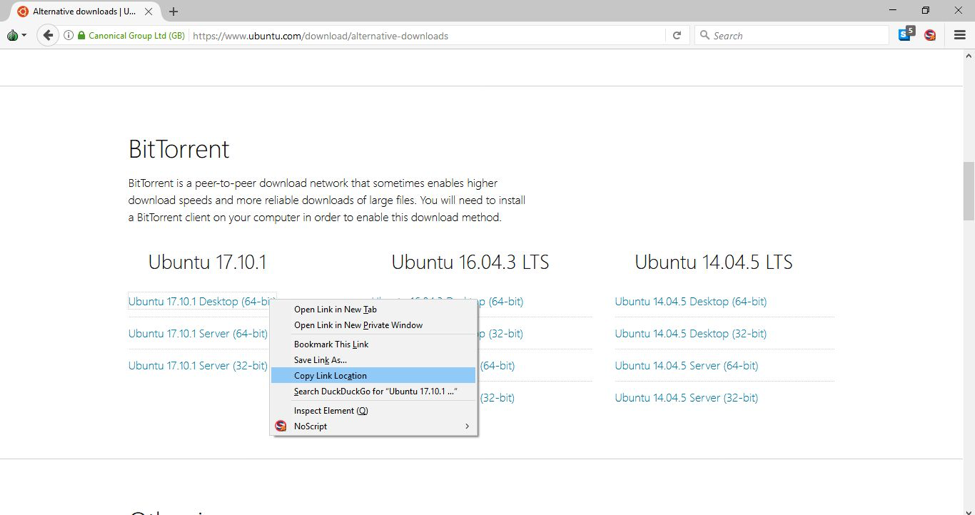This screenshot has width=975, height=515.
Task: Choose Open Link in New Tab
Action: point(374,309)
